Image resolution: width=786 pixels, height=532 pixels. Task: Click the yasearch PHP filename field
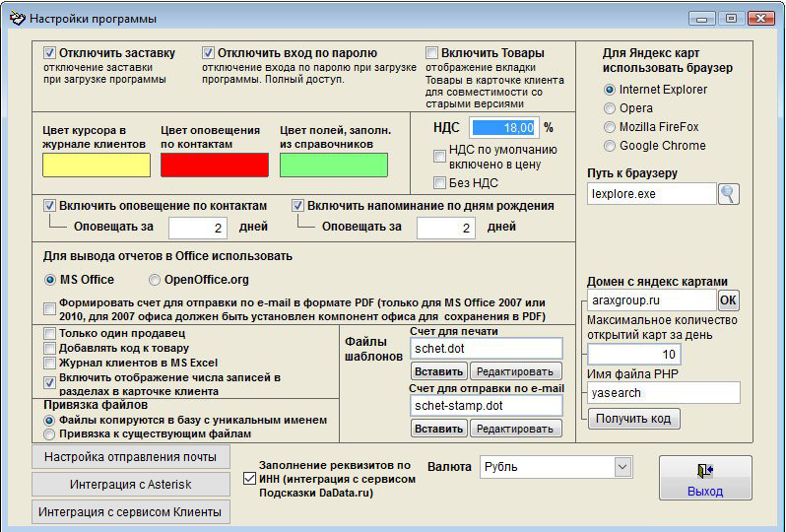coord(664,393)
